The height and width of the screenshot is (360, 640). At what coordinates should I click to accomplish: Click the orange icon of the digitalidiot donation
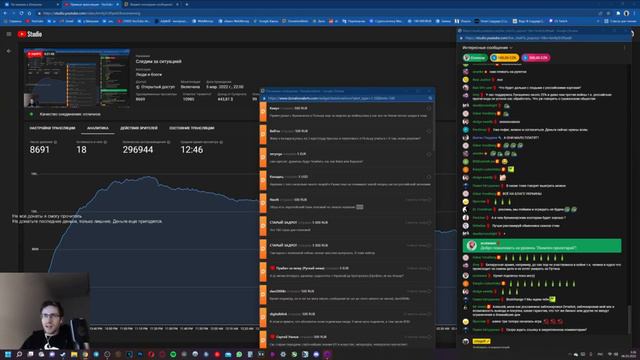point(263,318)
